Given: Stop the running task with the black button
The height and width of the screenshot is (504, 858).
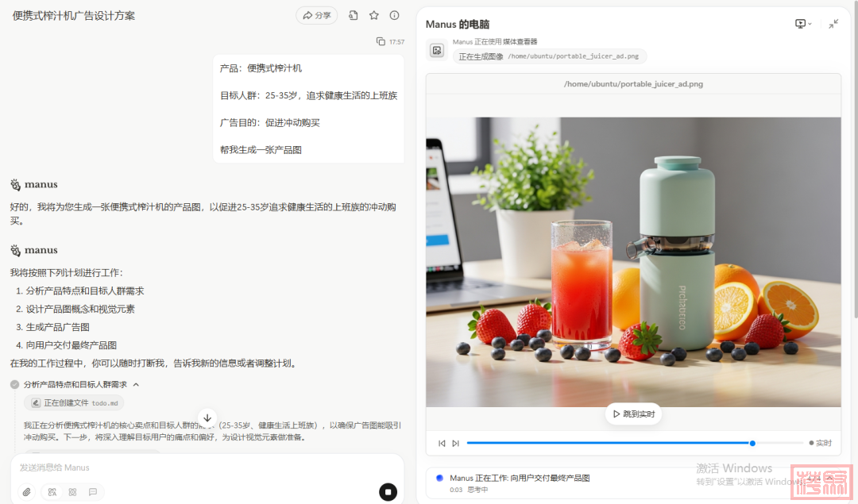Looking at the screenshot, I should [x=388, y=492].
